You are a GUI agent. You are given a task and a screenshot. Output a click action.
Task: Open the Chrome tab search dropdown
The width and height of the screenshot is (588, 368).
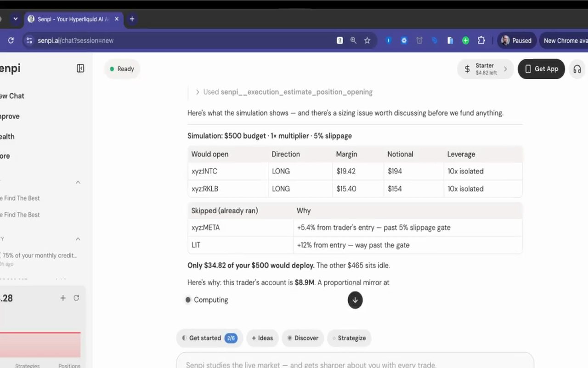15,19
